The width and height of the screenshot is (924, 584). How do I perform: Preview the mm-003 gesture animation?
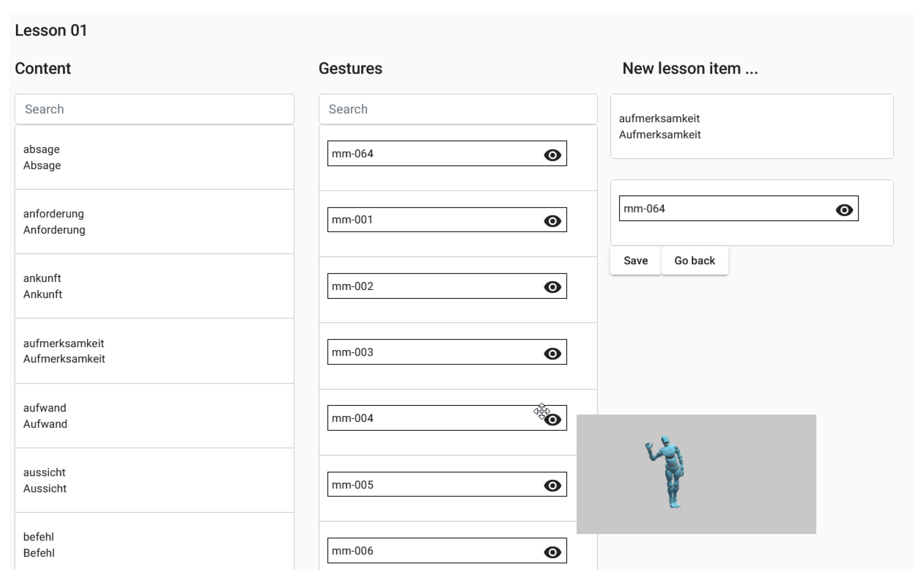(x=552, y=353)
